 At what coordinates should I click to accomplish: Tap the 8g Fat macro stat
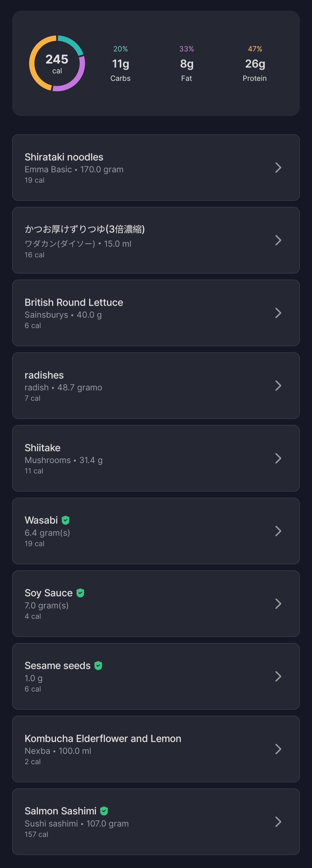click(187, 64)
